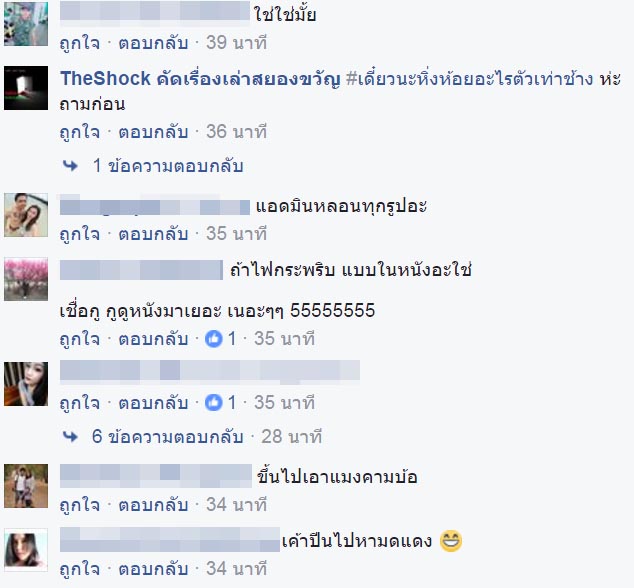Reply to the เค้าปีนไปหามดแดง comment
Screen dimensions: 634x588
pos(153,569)
